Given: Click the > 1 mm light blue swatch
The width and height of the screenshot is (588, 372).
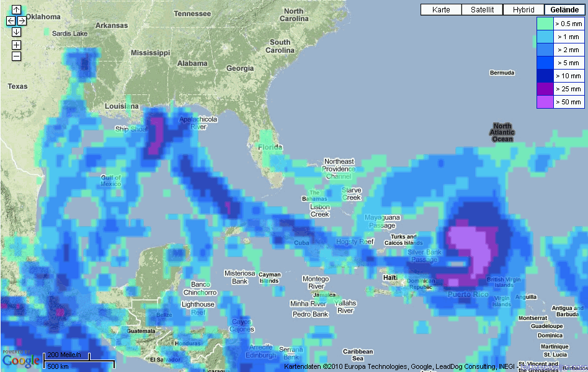Looking at the screenshot, I should pyautogui.click(x=545, y=37).
